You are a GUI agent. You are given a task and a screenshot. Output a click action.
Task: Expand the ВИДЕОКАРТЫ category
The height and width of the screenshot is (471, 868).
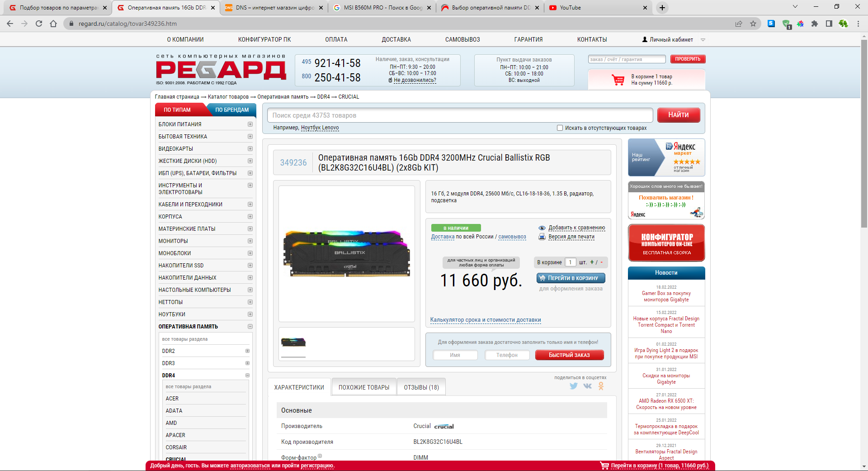click(250, 149)
